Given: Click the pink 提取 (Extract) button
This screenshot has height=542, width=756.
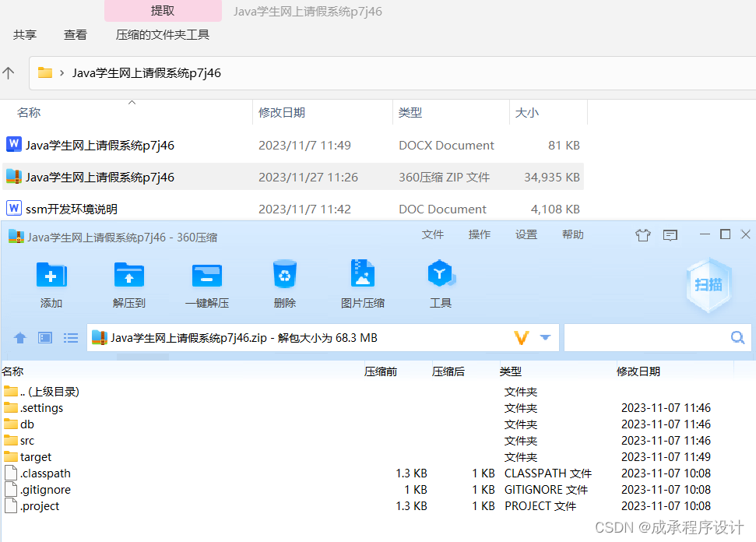Looking at the screenshot, I should pos(162,10).
